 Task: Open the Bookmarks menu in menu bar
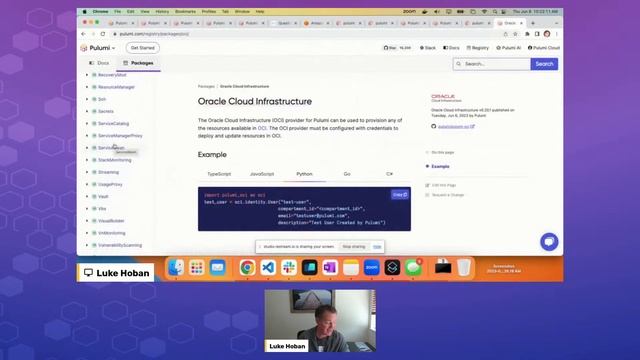click(185, 12)
